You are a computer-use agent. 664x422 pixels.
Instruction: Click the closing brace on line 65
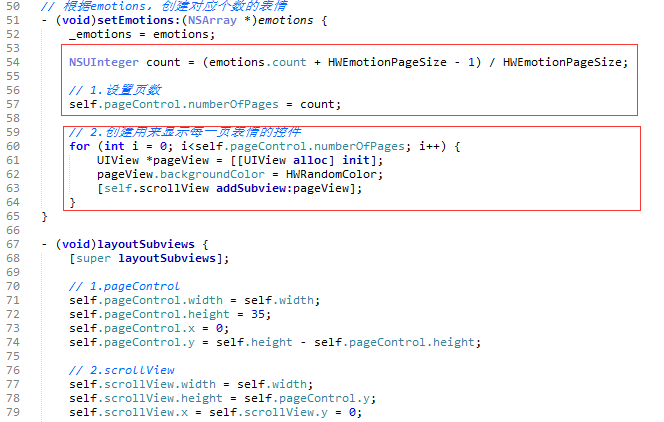click(44, 216)
